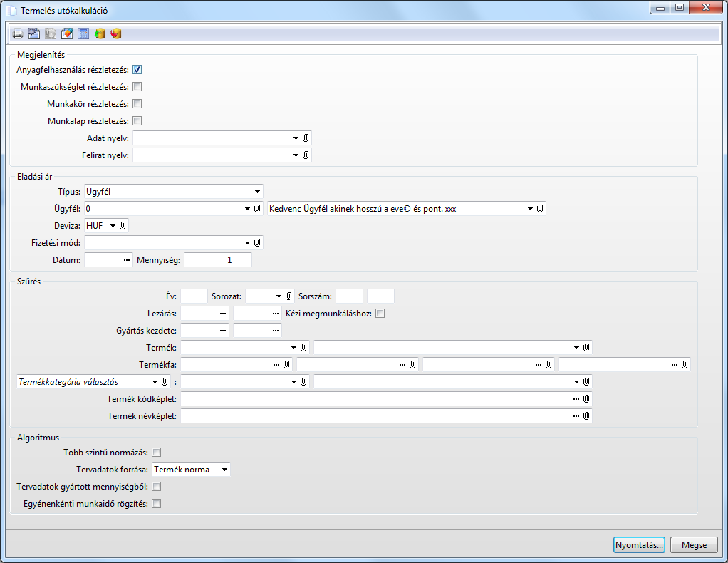Expand Sorozat dropdown arrow
This screenshot has height=563, width=728.
coord(279,296)
